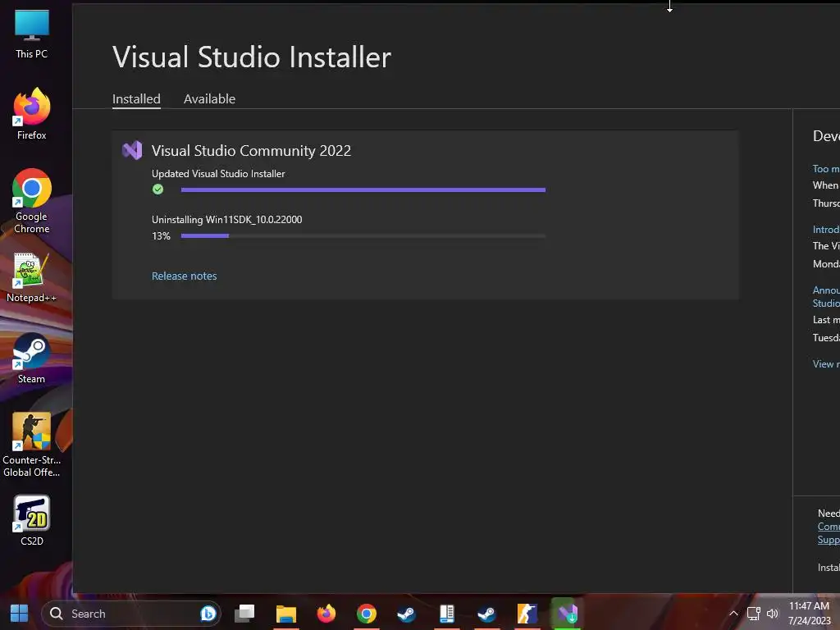Image resolution: width=840 pixels, height=630 pixels.
Task: Click the Visual Studio Installer taskbar icon
Action: pyautogui.click(x=568, y=614)
